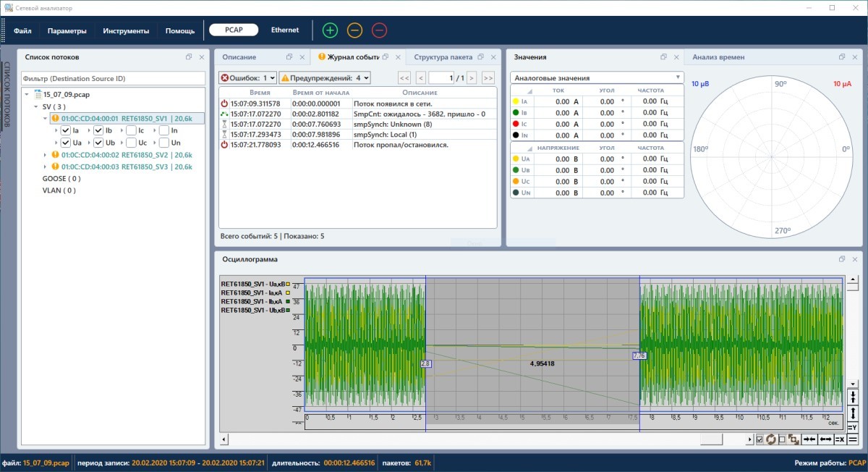868x472 pixels.
Task: Enable the Uc channel checkbox
Action: point(131,143)
